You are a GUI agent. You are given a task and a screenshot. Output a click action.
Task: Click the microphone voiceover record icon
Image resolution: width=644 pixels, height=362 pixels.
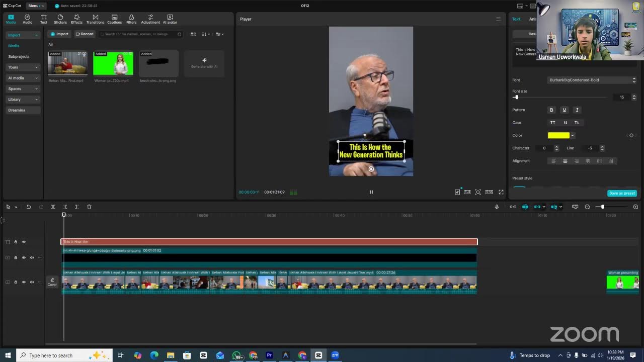pyautogui.click(x=497, y=207)
